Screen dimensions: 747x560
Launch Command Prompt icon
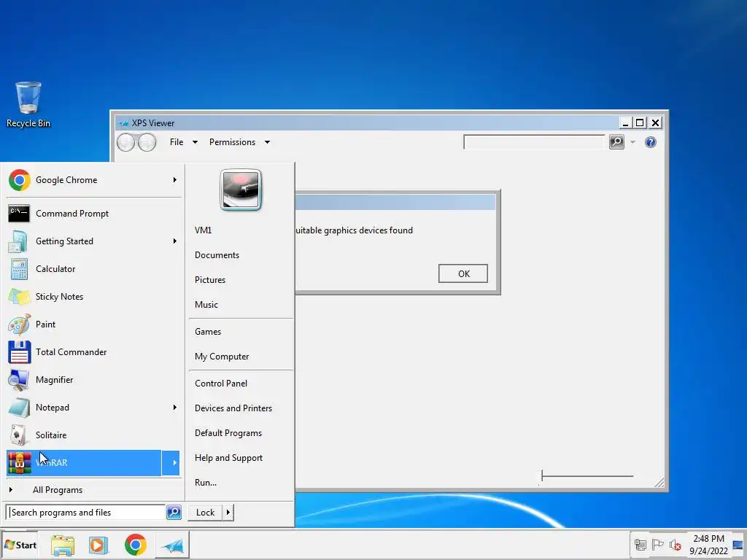pyautogui.click(x=19, y=214)
